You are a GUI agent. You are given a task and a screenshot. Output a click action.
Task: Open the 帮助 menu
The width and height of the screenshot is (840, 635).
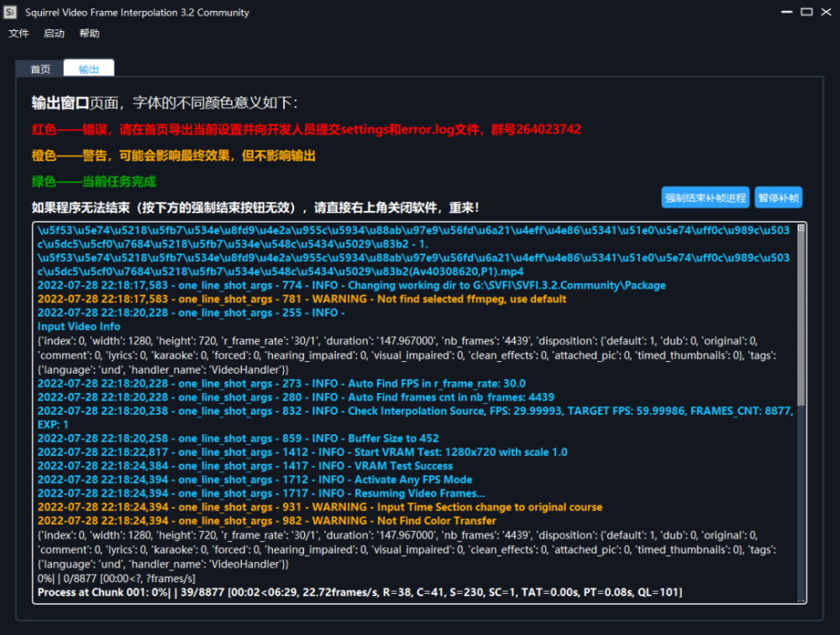pos(89,34)
